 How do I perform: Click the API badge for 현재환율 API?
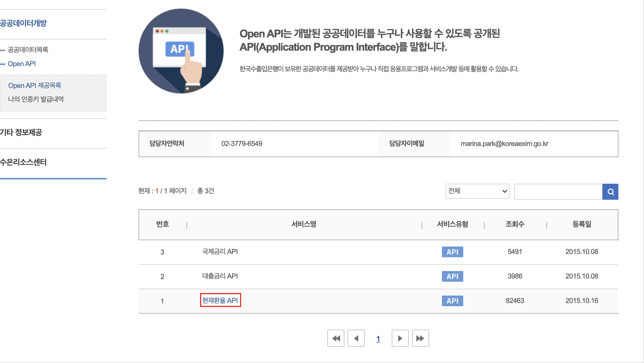(x=452, y=301)
